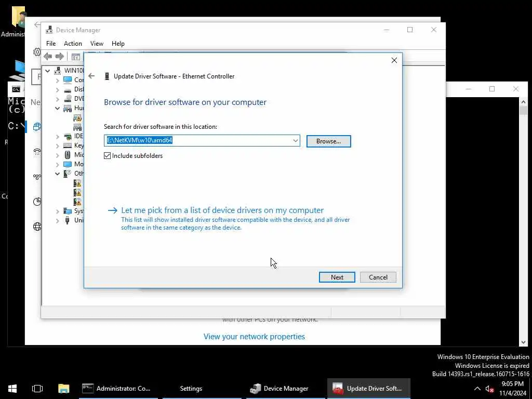
Task: Expand the IDE controllers category
Action: point(57,137)
